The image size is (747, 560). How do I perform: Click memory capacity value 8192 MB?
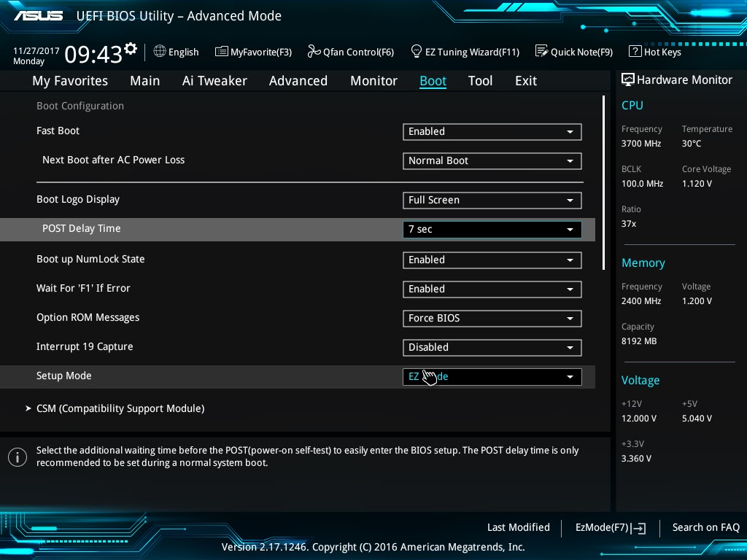coord(639,341)
